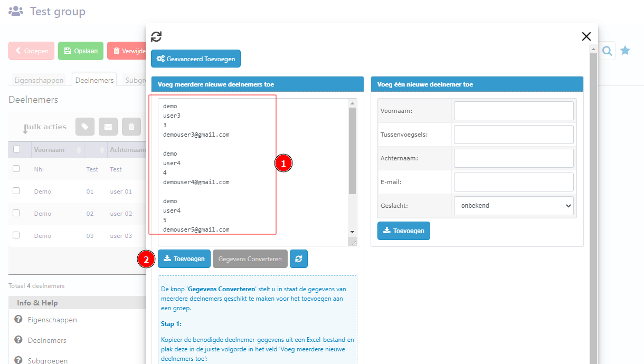
Task: Select checkbox for Demo 02 row
Action: 16,213
